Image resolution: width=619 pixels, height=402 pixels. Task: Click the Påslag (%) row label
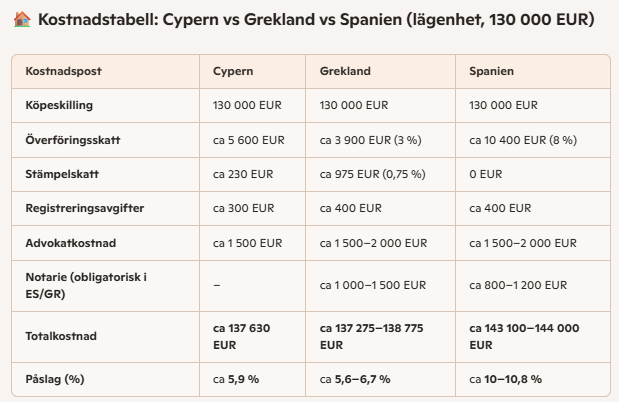tap(56, 379)
